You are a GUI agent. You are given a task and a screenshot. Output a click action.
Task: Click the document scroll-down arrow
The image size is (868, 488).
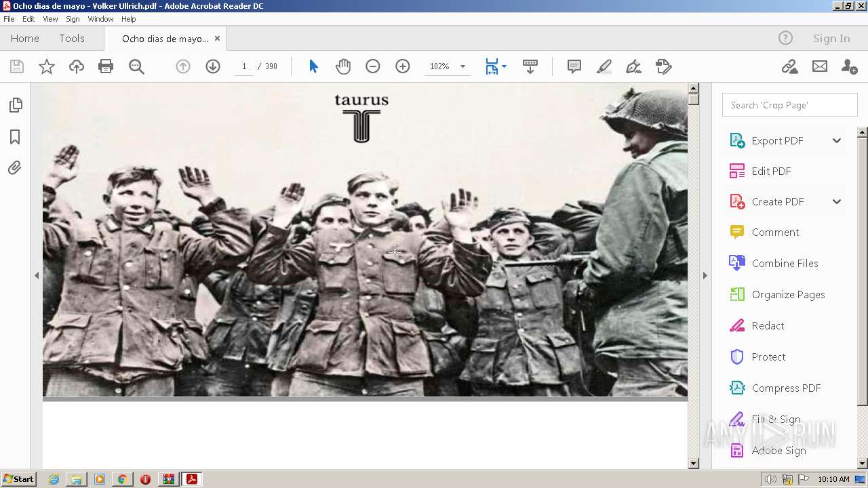[693, 464]
